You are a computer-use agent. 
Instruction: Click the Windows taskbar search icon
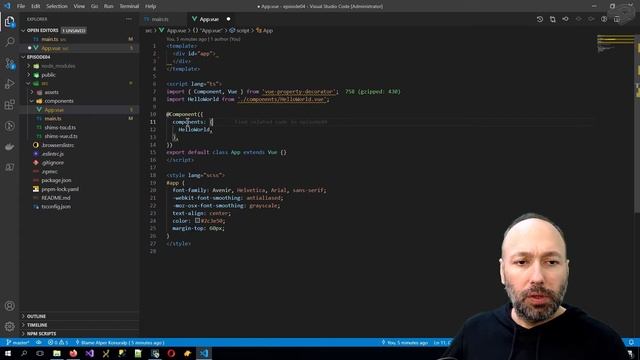click(x=24, y=353)
